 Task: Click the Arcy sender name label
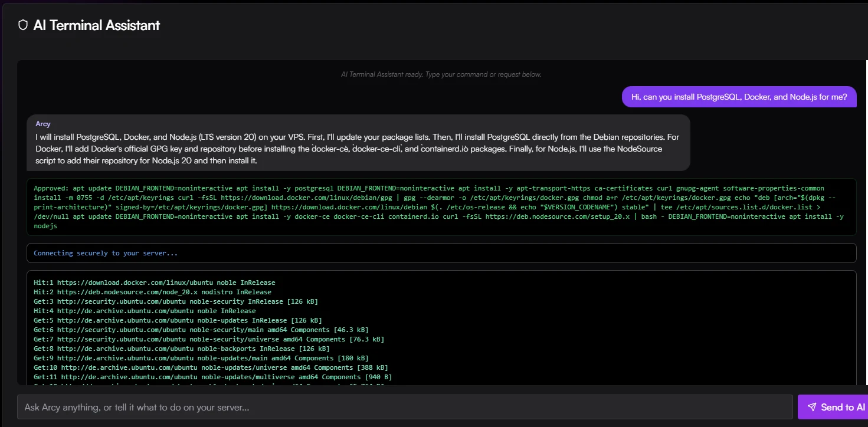pyautogui.click(x=43, y=124)
